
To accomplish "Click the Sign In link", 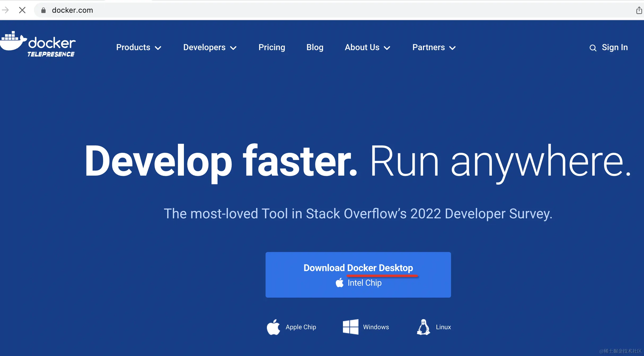I will tap(615, 47).
